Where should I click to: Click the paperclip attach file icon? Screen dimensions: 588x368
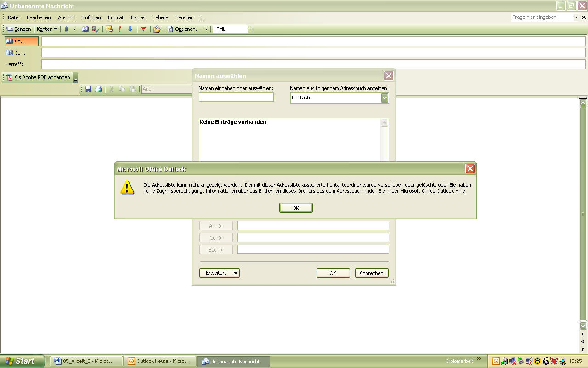(x=67, y=29)
